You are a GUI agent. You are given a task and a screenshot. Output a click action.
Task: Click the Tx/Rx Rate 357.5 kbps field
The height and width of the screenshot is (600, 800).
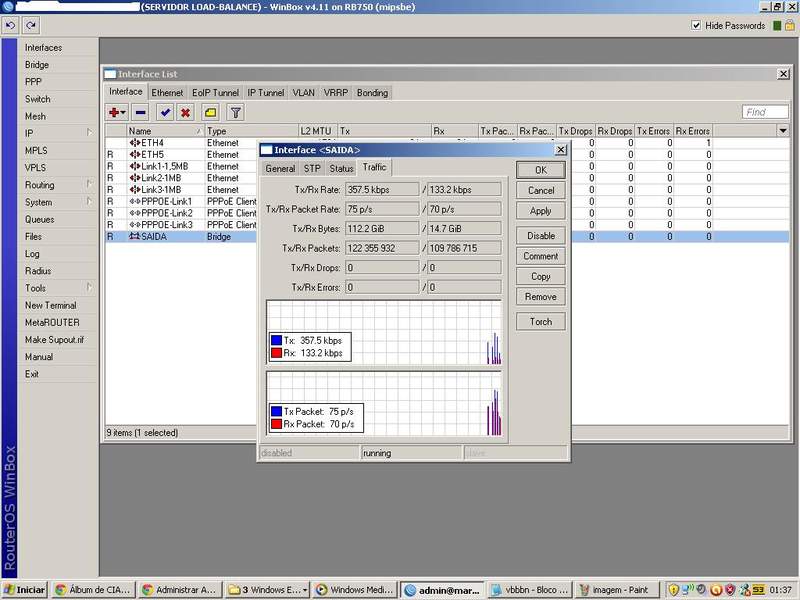coord(382,189)
